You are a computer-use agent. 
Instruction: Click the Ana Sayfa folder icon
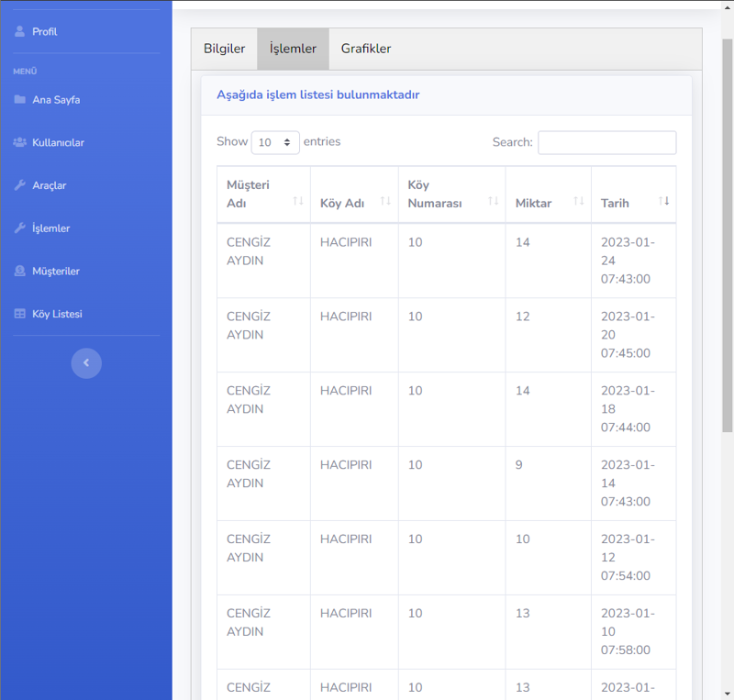tap(20, 100)
